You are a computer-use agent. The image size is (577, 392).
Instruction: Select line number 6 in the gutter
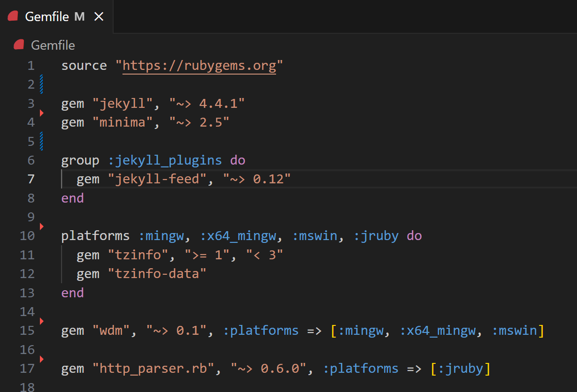31,160
